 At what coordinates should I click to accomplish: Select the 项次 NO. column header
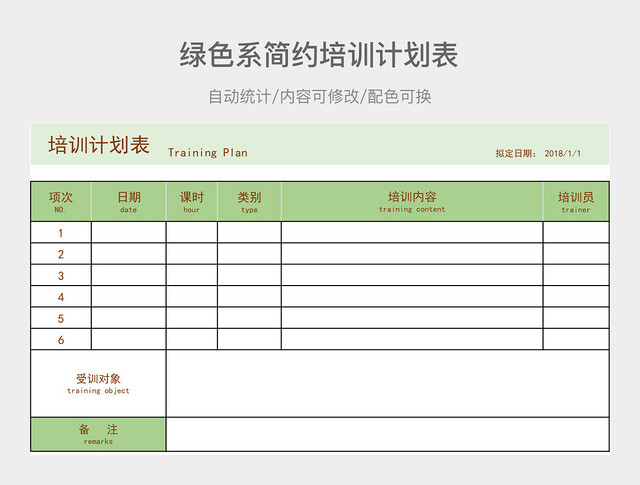click(x=61, y=202)
